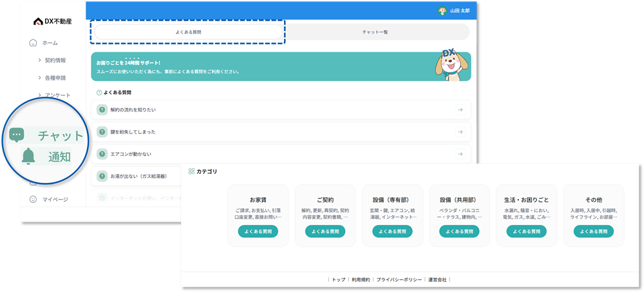The height and width of the screenshot is (292, 644).
Task: Select the お家賃 category title
Action: (258, 200)
